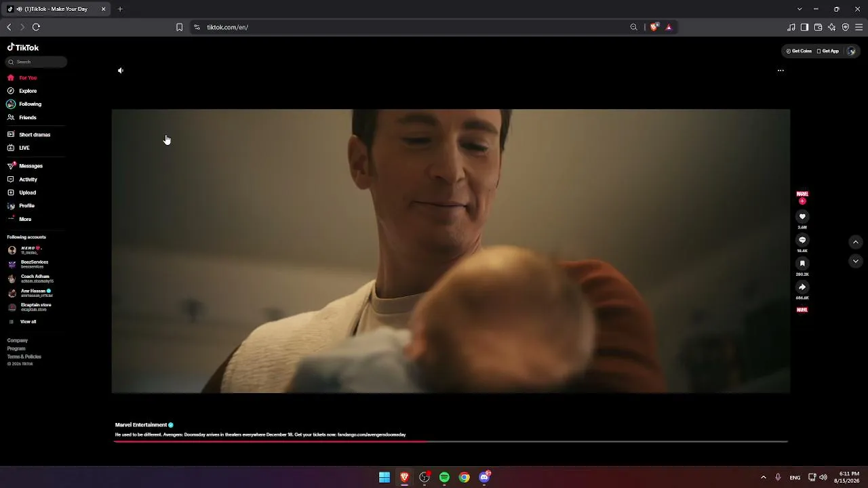This screenshot has width=868, height=488.
Task: Follow Marvel using the red plus badge
Action: 802,201
